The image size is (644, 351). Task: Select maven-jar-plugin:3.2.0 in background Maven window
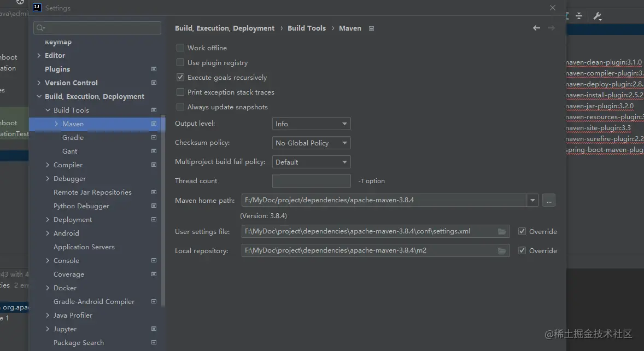tap(599, 106)
